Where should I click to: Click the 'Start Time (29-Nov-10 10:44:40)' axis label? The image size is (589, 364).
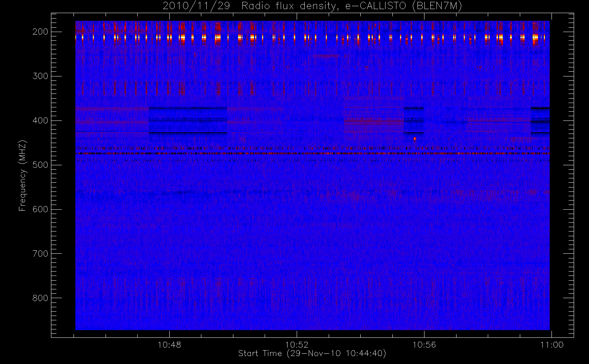tap(312, 353)
